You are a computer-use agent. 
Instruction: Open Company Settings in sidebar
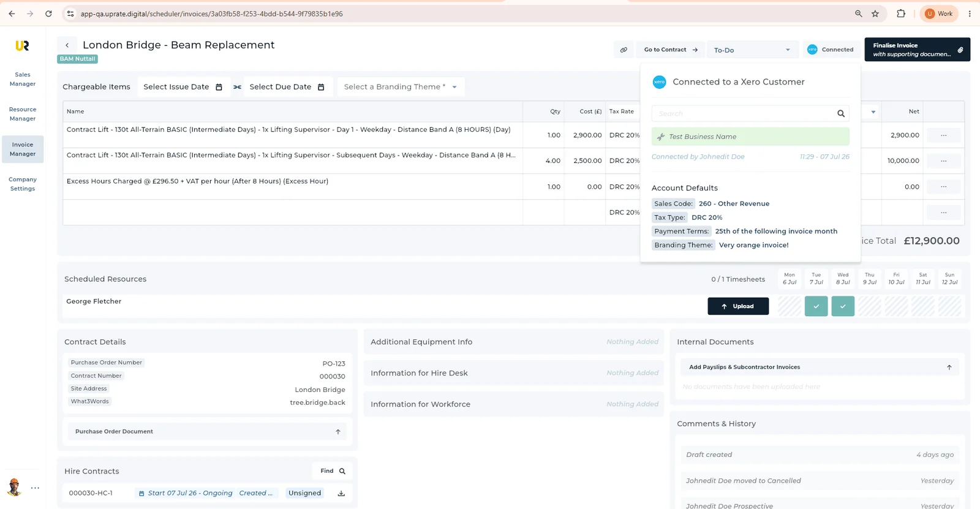click(23, 184)
